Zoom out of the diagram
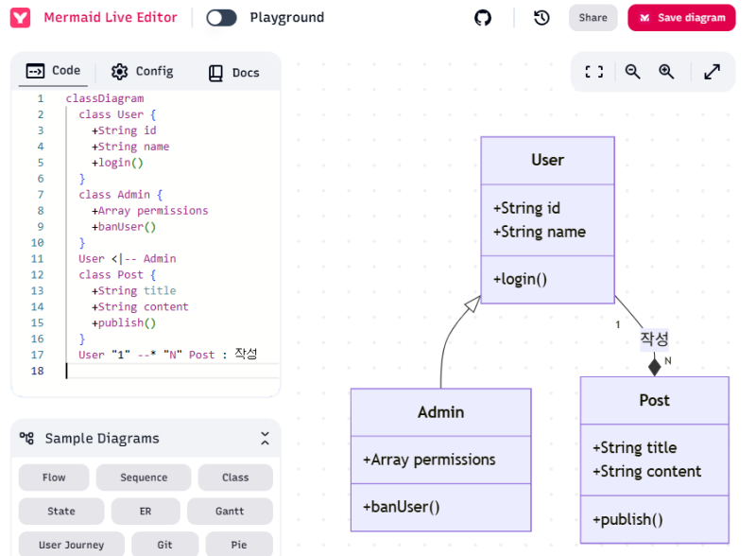 632,72
